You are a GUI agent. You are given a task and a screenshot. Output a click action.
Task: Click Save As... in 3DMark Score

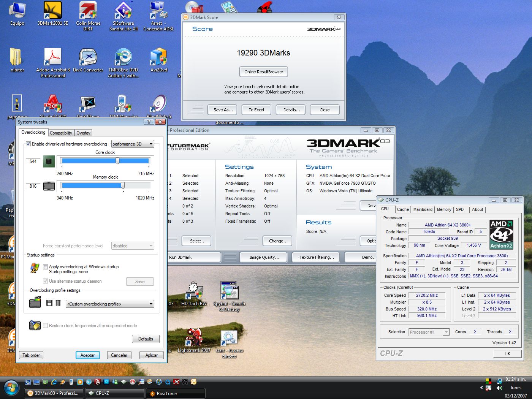(223, 110)
